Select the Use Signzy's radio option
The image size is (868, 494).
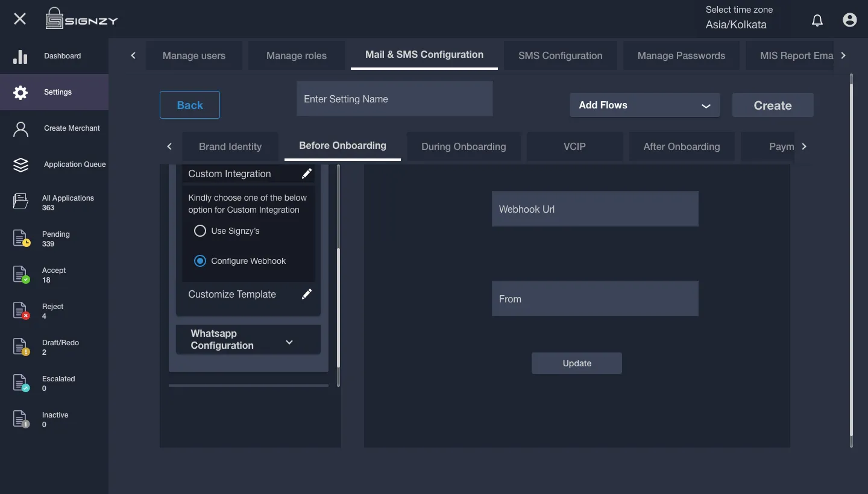(200, 231)
